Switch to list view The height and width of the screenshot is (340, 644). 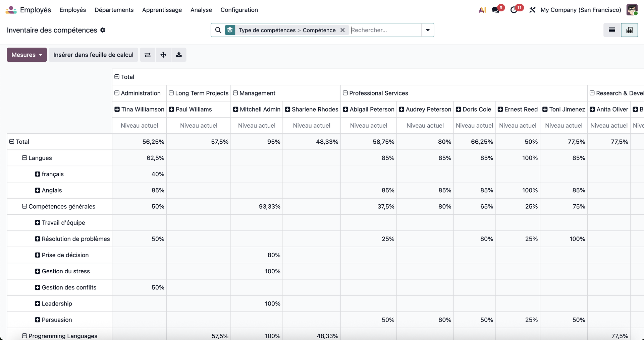tap(612, 30)
